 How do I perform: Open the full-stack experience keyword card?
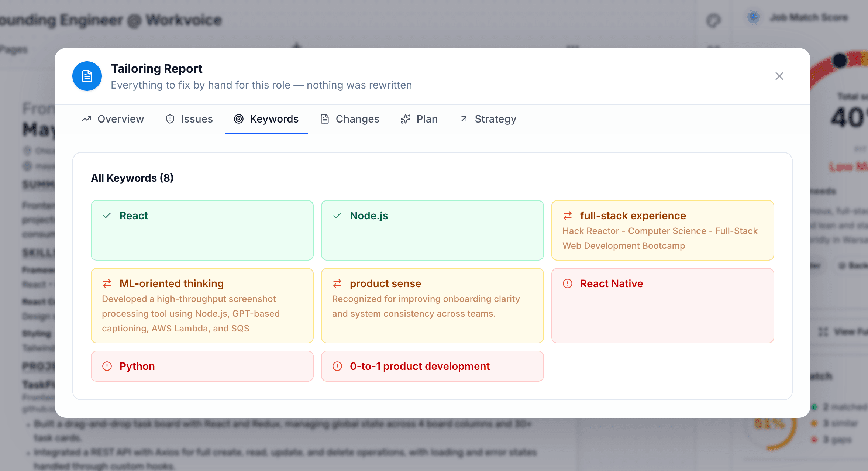(x=663, y=230)
